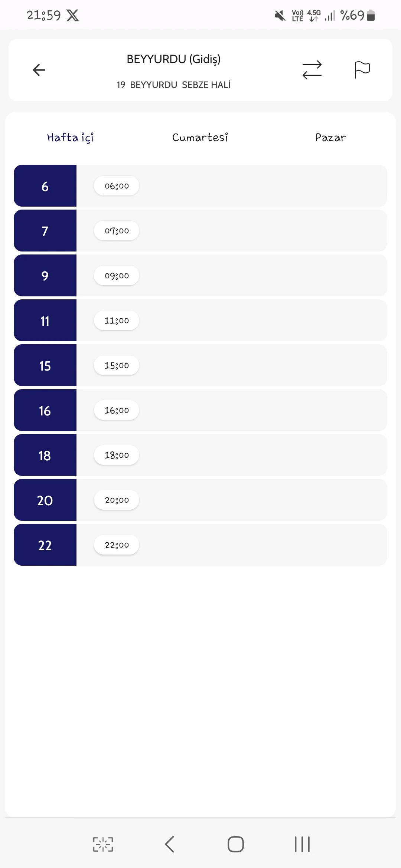Tap the hour 20 row label
This screenshot has height=868, width=401.
(45, 500)
